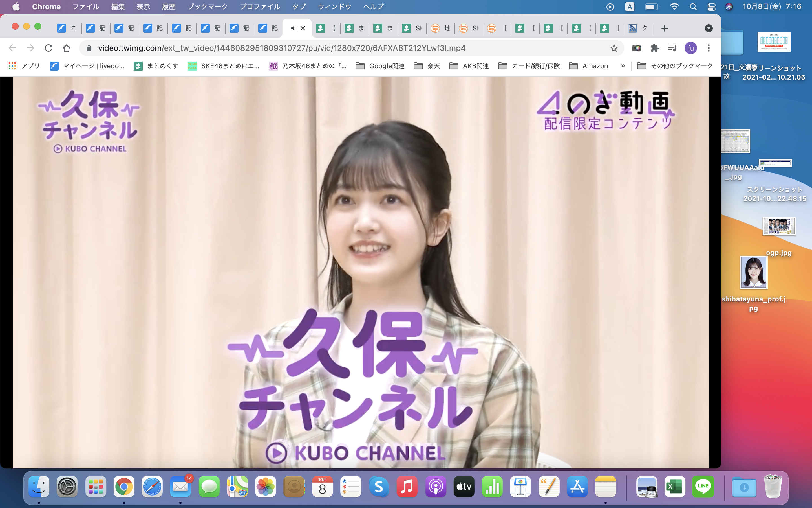Open LINE from the Dock

(x=703, y=487)
